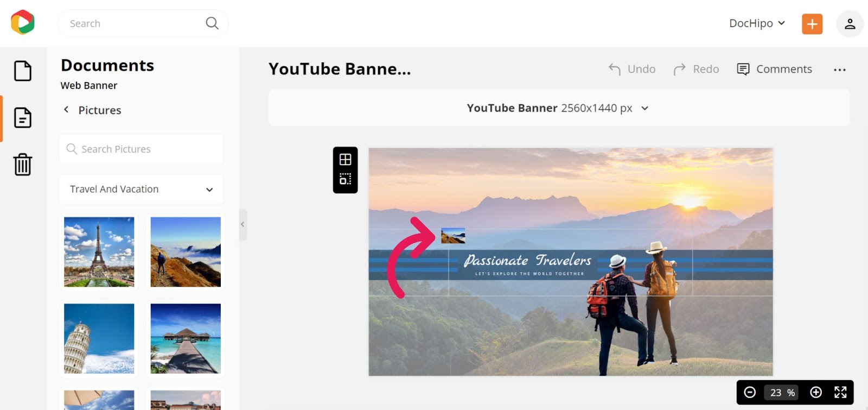Click the Undo arrow icon
The image size is (868, 410).
tap(614, 69)
